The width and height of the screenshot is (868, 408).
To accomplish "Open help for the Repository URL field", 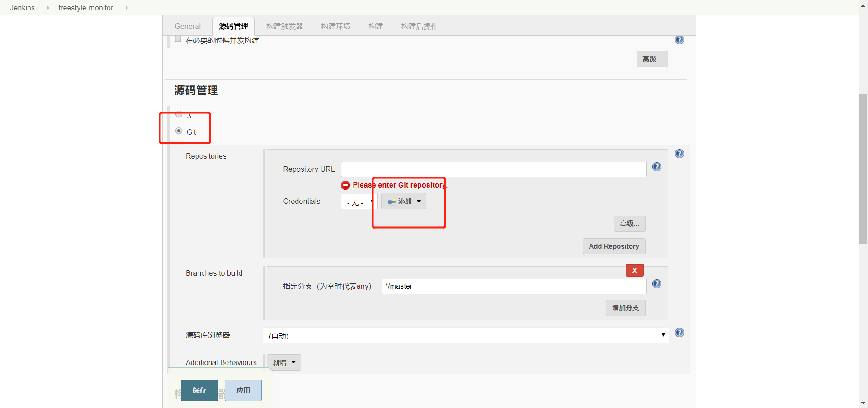I will pyautogui.click(x=657, y=167).
